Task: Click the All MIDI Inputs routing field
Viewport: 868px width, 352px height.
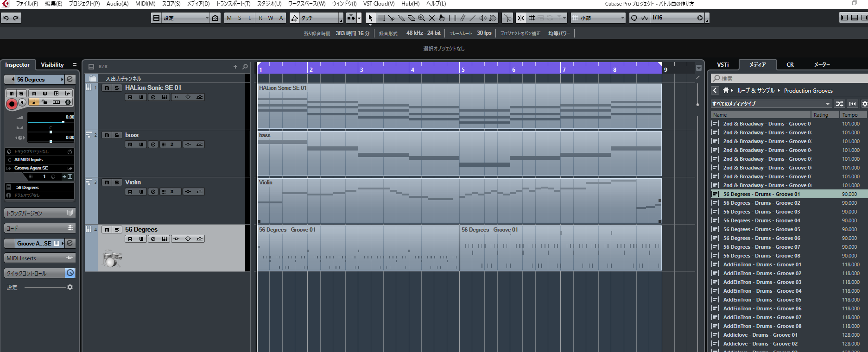Action: pos(39,160)
